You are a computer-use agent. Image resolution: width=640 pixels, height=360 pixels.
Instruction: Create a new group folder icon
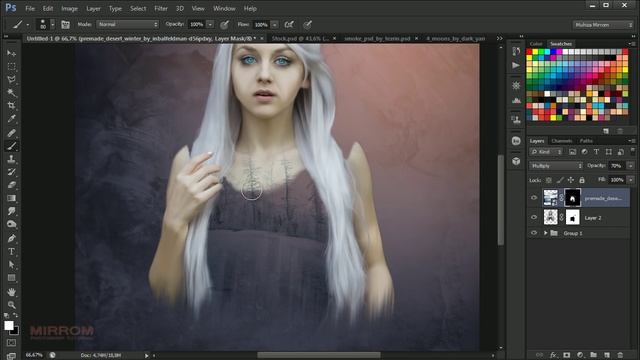(x=593, y=355)
